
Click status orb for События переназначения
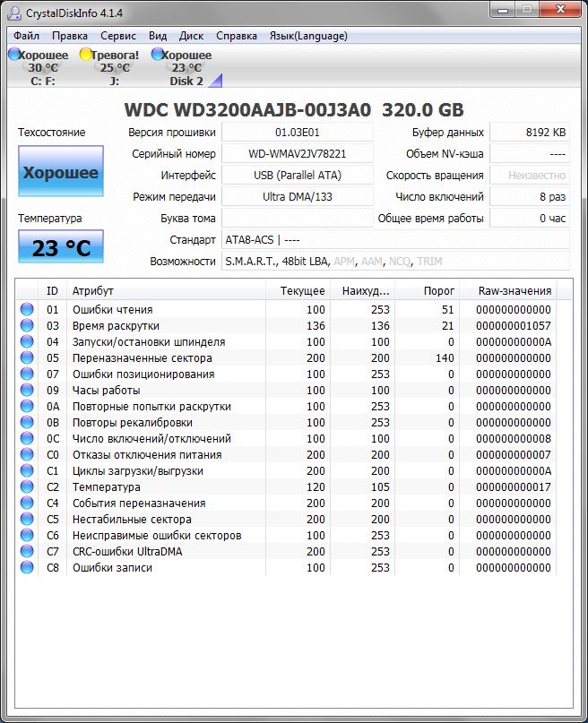click(x=27, y=503)
